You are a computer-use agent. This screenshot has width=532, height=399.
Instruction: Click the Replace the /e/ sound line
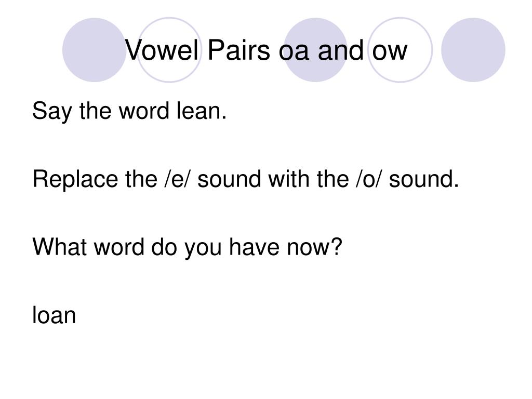pyautogui.click(x=246, y=179)
